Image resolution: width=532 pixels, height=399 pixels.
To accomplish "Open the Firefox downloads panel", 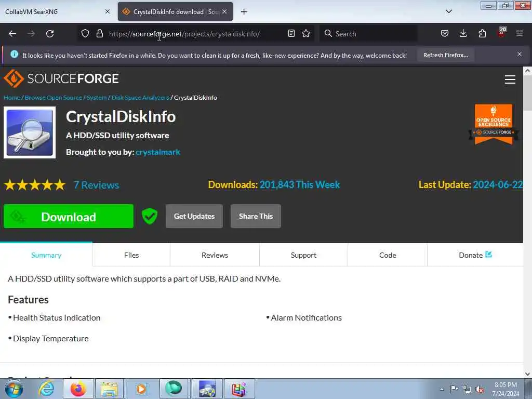I will 463,33.
